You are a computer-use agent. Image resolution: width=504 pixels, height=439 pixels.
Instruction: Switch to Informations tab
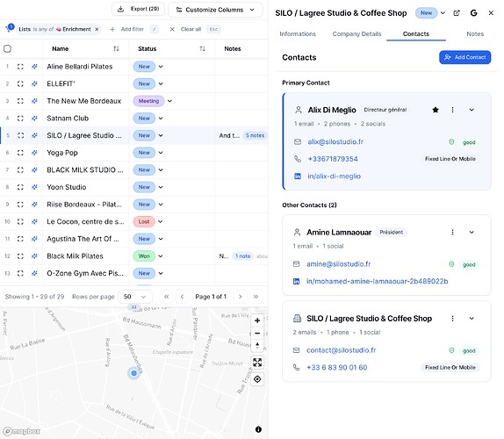[298, 33]
